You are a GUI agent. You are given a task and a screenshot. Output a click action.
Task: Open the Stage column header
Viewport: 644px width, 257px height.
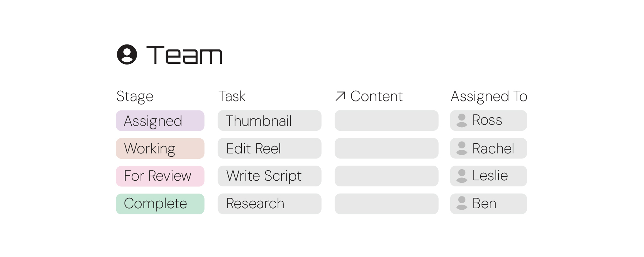(x=135, y=96)
